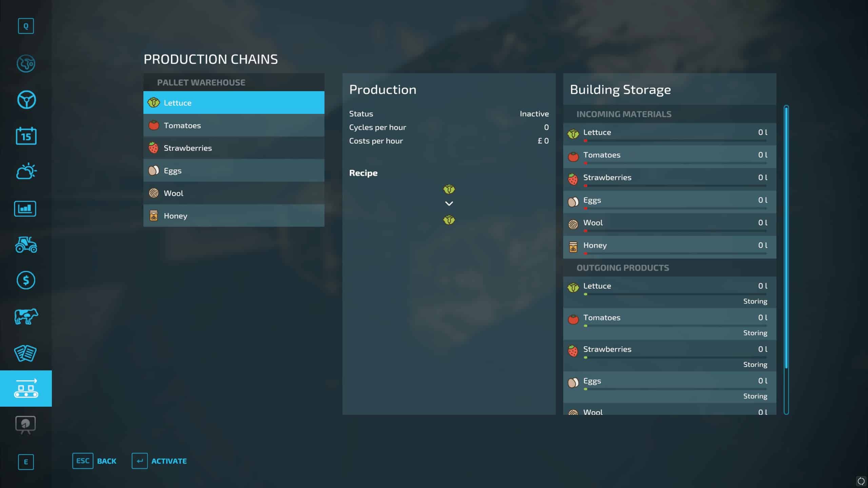Toggle the Lettuce outgoing Storing mode
Image resolution: width=868 pixels, height=488 pixels.
coord(755,301)
